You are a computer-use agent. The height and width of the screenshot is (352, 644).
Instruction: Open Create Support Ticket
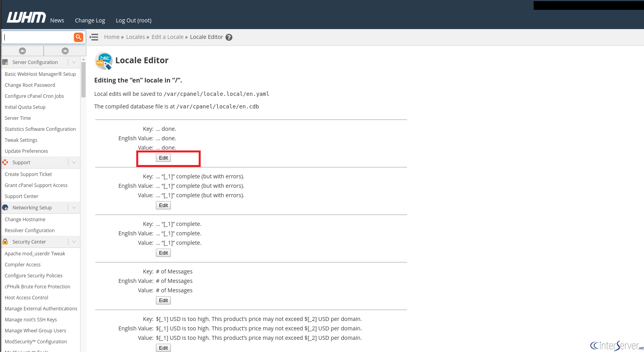point(28,174)
